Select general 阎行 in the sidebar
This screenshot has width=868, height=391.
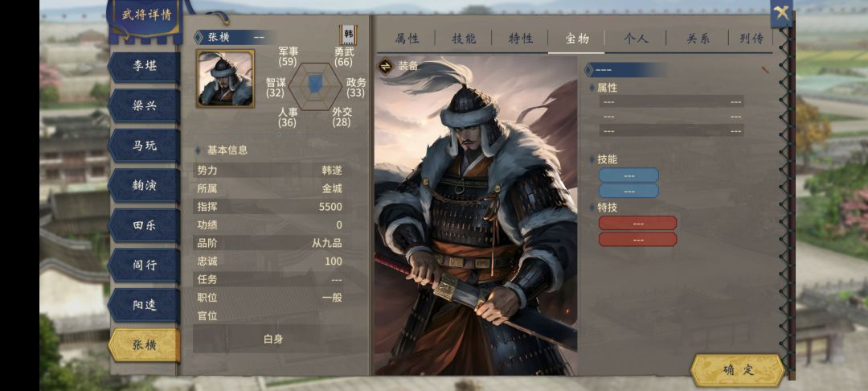point(145,265)
